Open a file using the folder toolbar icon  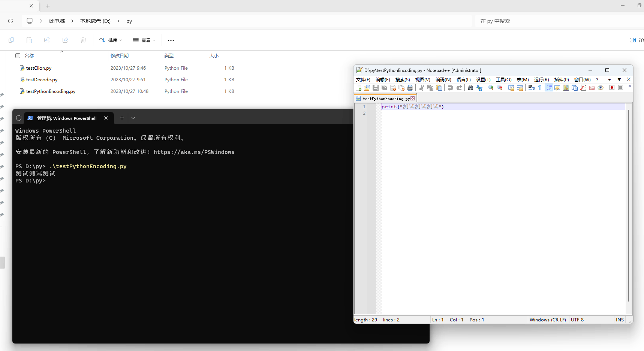367,87
